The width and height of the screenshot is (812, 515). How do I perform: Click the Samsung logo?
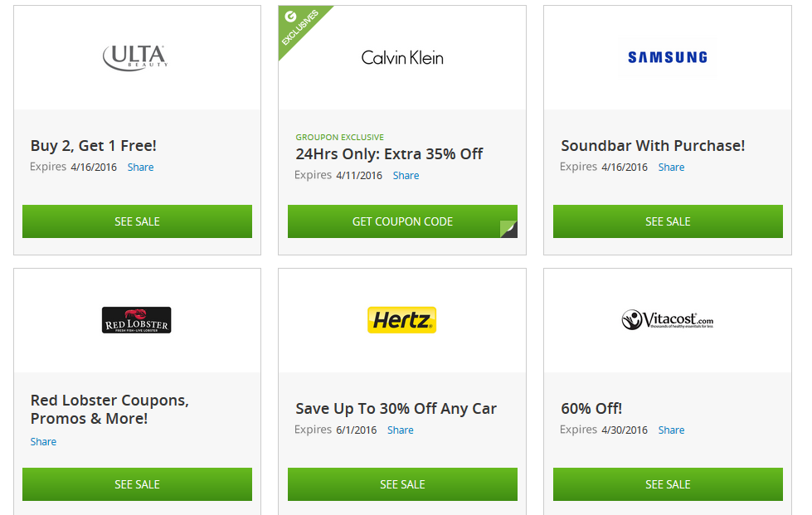668,57
